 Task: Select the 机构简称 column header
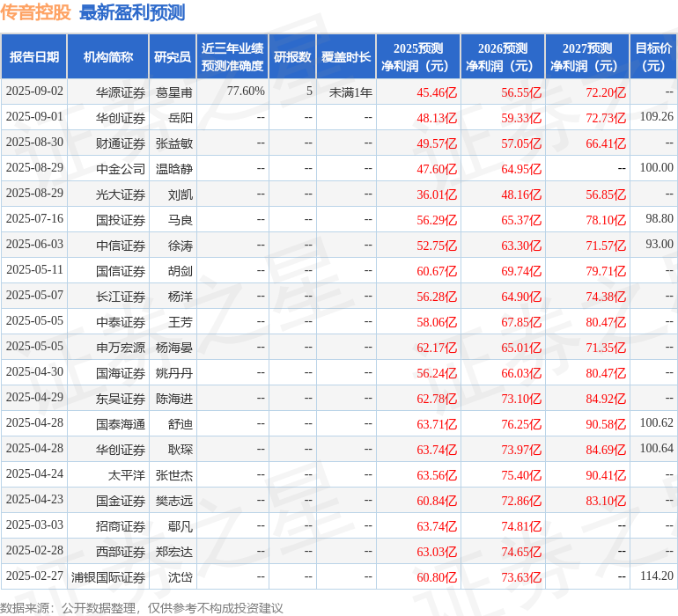click(x=108, y=57)
